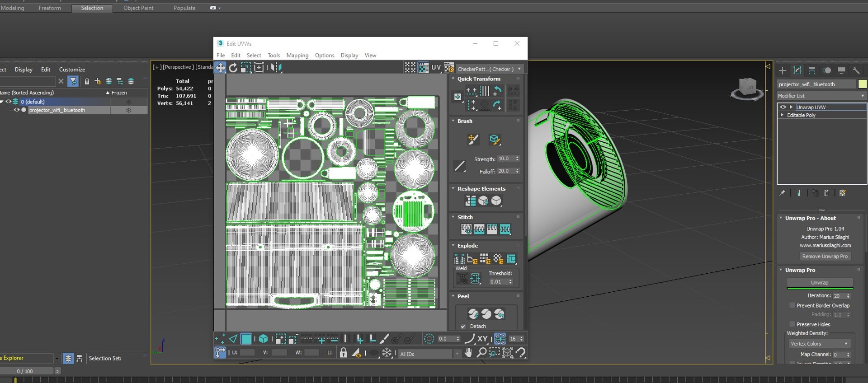Viewport: 868px width, 383px height.
Task: Open the All IDs dropdown
Action: pyautogui.click(x=429, y=354)
